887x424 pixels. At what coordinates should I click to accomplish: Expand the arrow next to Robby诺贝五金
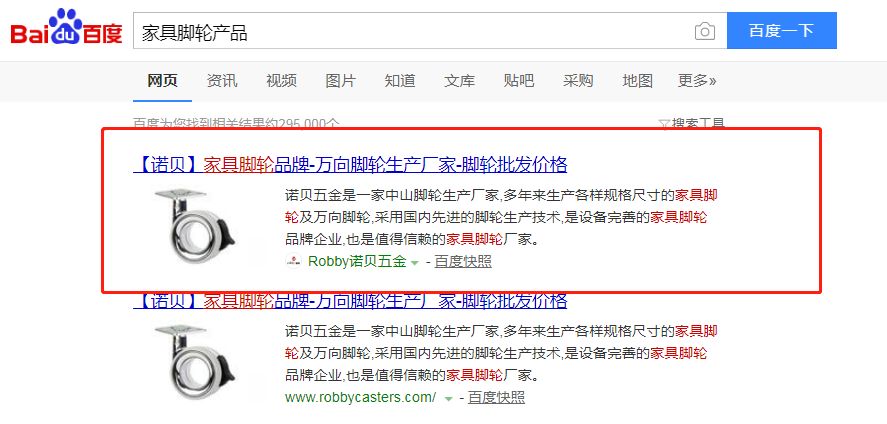[415, 263]
